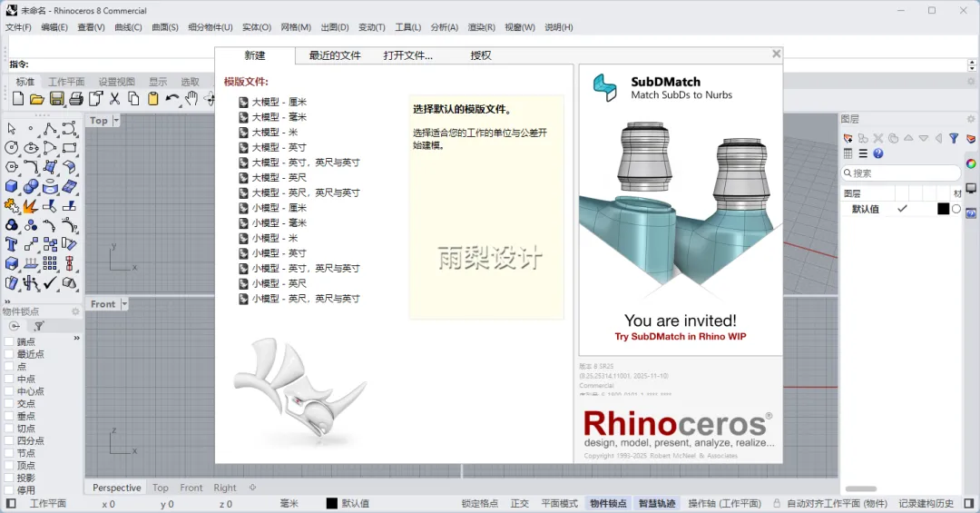Enable the 端点 object snap checkbox
The width and height of the screenshot is (980, 513).
(x=9, y=341)
